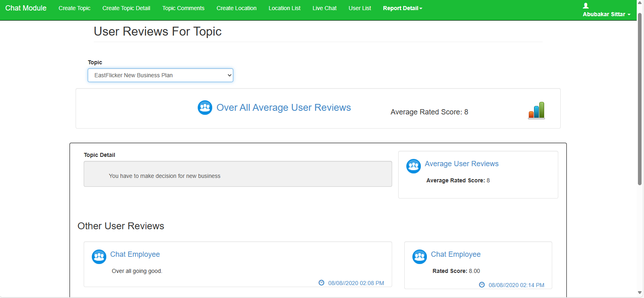Navigate to the User List page
The height and width of the screenshot is (298, 644).
point(360,8)
